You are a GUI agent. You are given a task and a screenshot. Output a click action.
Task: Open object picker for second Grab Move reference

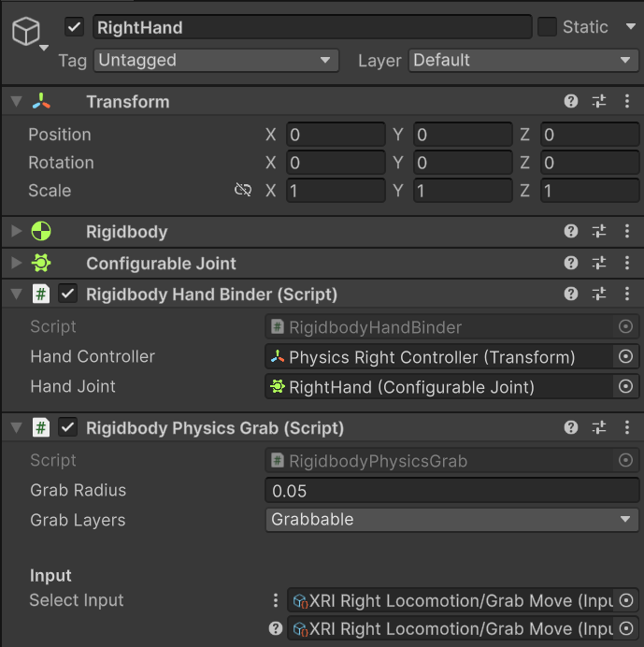[x=626, y=628]
